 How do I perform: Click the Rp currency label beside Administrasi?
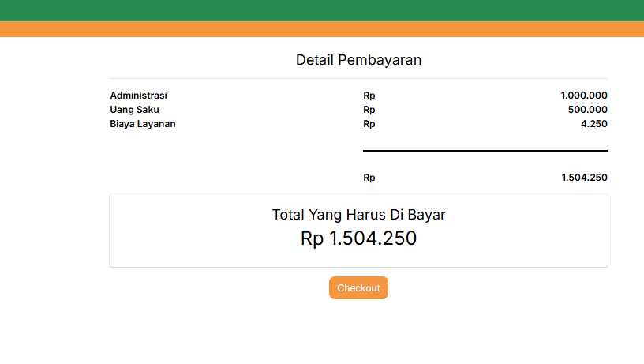(369, 96)
